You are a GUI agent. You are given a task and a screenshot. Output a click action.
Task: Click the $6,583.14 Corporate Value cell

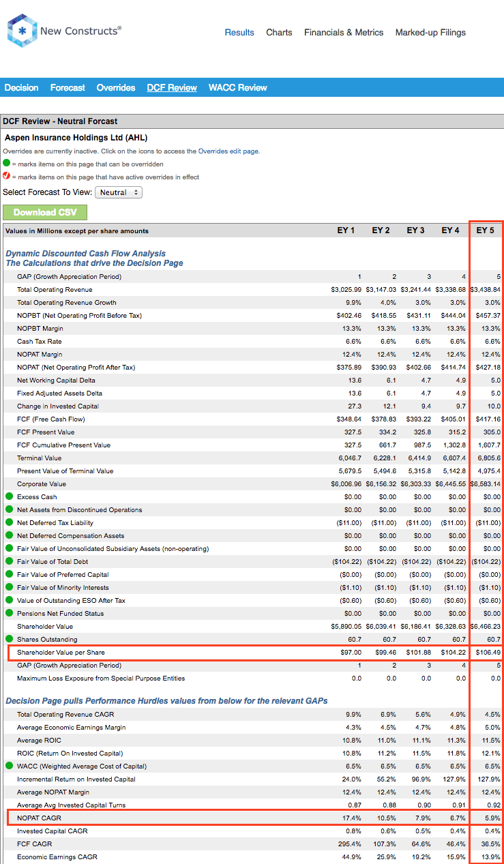(x=485, y=483)
